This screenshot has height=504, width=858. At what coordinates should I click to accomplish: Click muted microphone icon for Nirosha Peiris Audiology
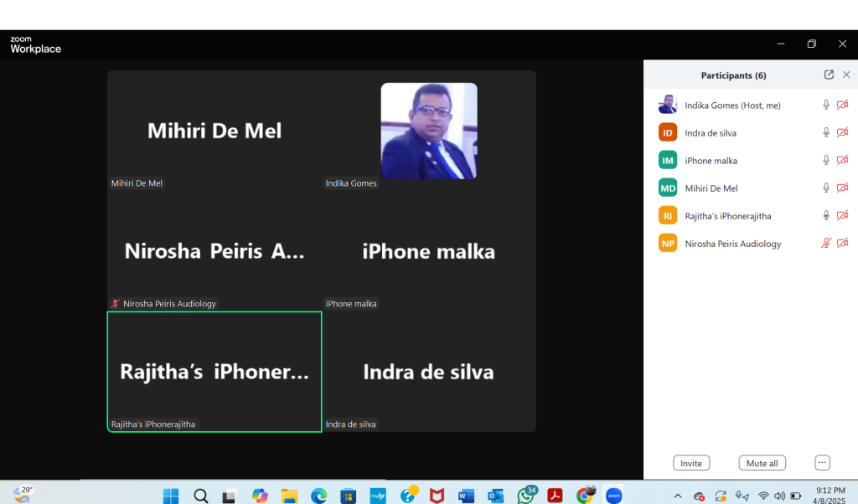825,244
